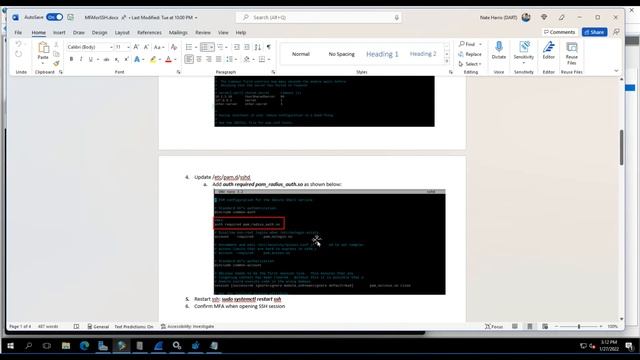Click the Replace button
This screenshot has height=360, width=640.
click(x=470, y=54)
